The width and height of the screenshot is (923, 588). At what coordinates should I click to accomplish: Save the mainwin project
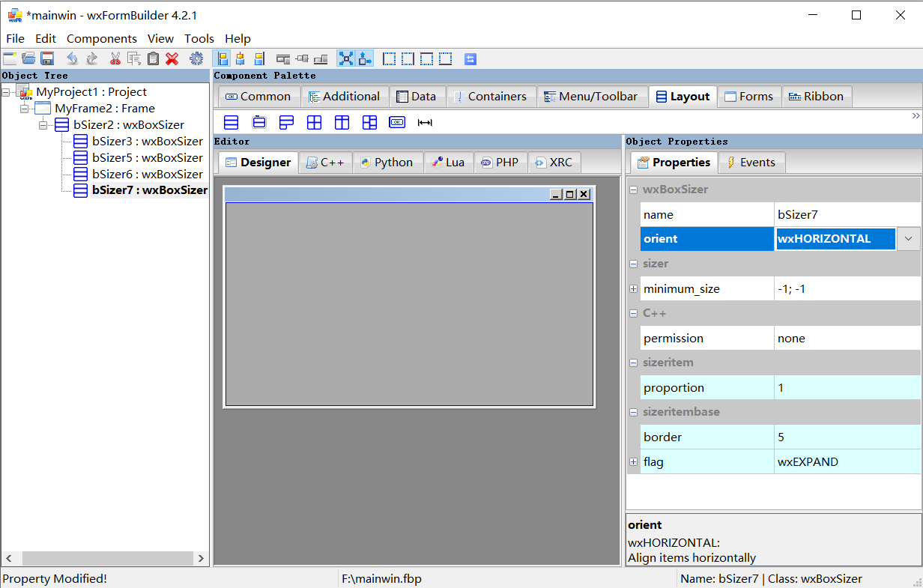47,58
